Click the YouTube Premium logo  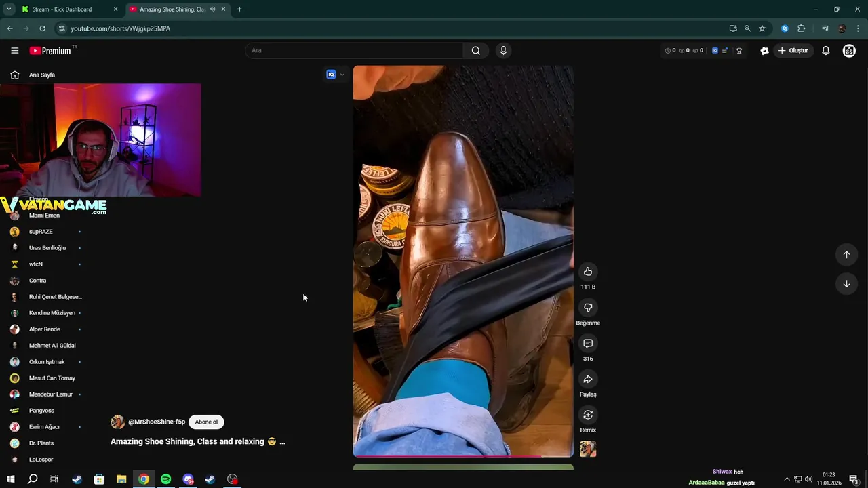coord(52,51)
